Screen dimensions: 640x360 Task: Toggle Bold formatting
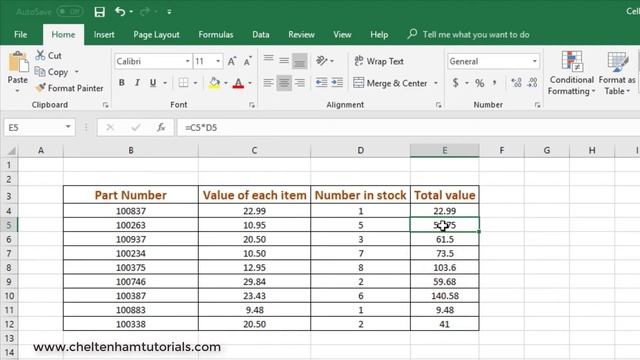tap(122, 83)
